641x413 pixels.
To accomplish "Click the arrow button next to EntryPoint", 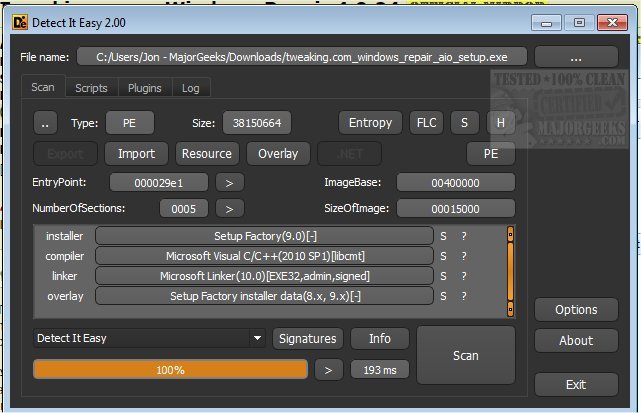I will coord(230,183).
